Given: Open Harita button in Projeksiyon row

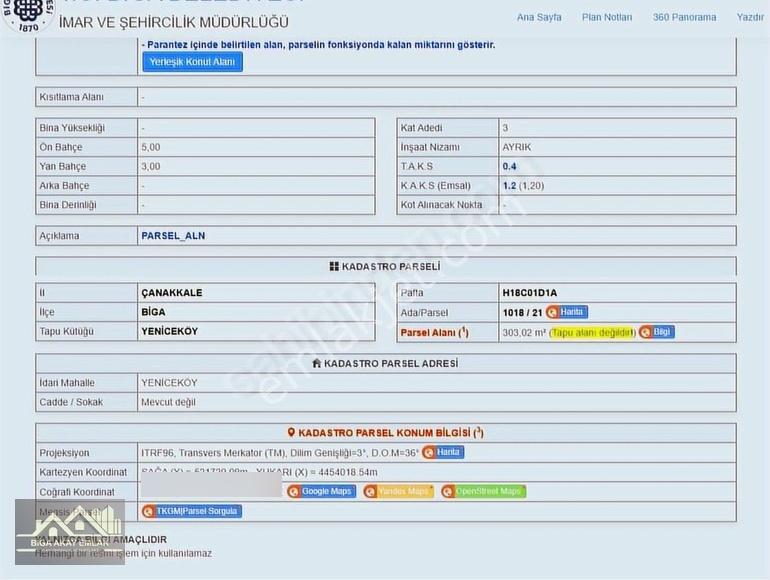Looking at the screenshot, I should 443,452.
